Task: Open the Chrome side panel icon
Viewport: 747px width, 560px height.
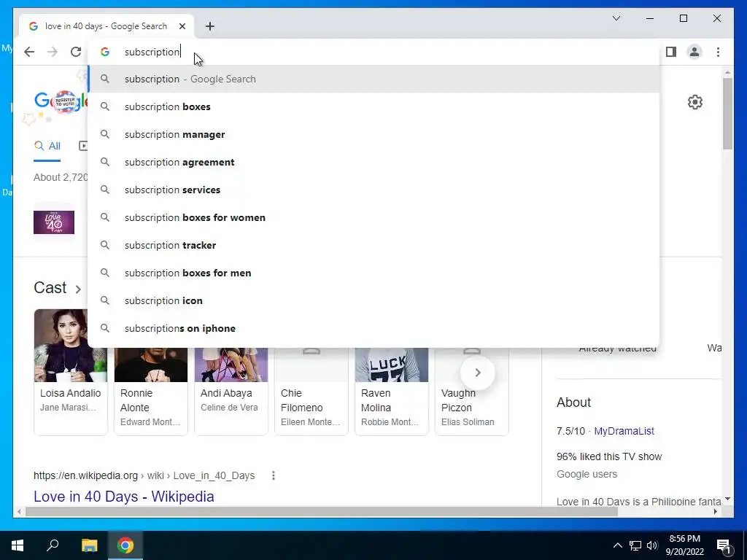Action: pos(671,52)
